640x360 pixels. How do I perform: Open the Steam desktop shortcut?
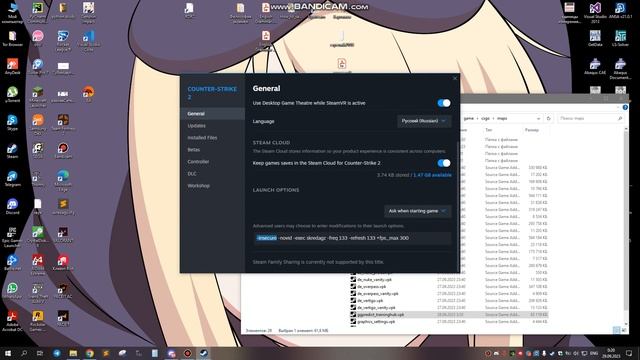[x=12, y=151]
